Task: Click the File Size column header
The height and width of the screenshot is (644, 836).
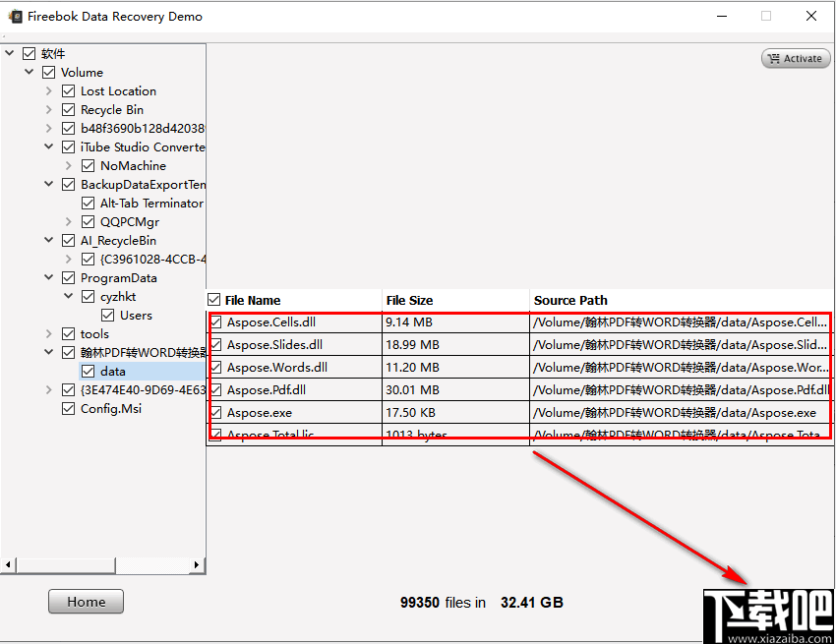Action: (x=408, y=299)
